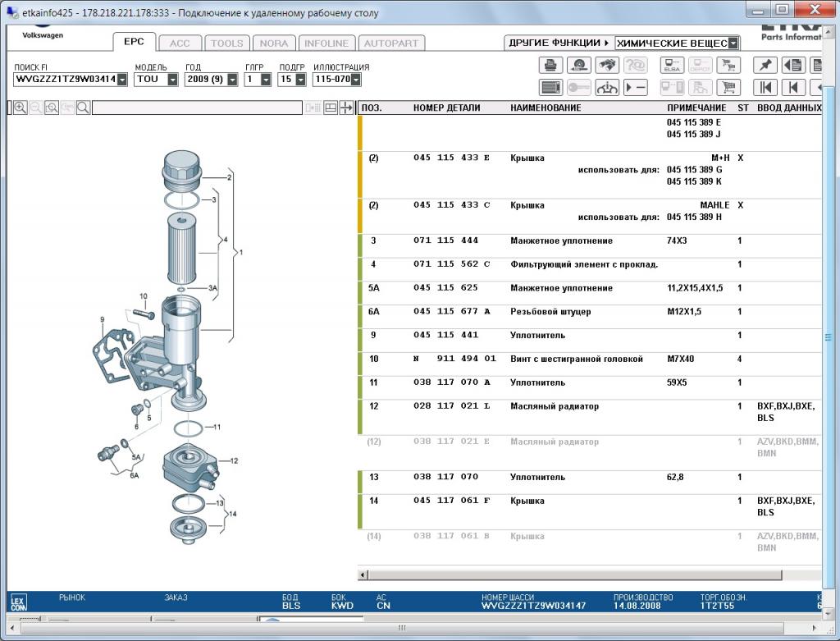Click the left arrow of the parts table scrollbar
Viewport: 840px width, 641px height.
click(x=363, y=575)
